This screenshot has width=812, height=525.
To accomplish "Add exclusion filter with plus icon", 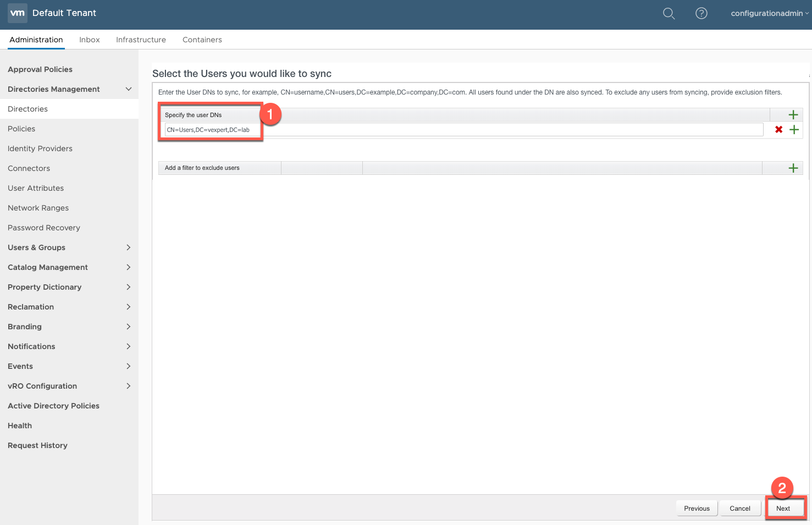I will click(x=793, y=168).
